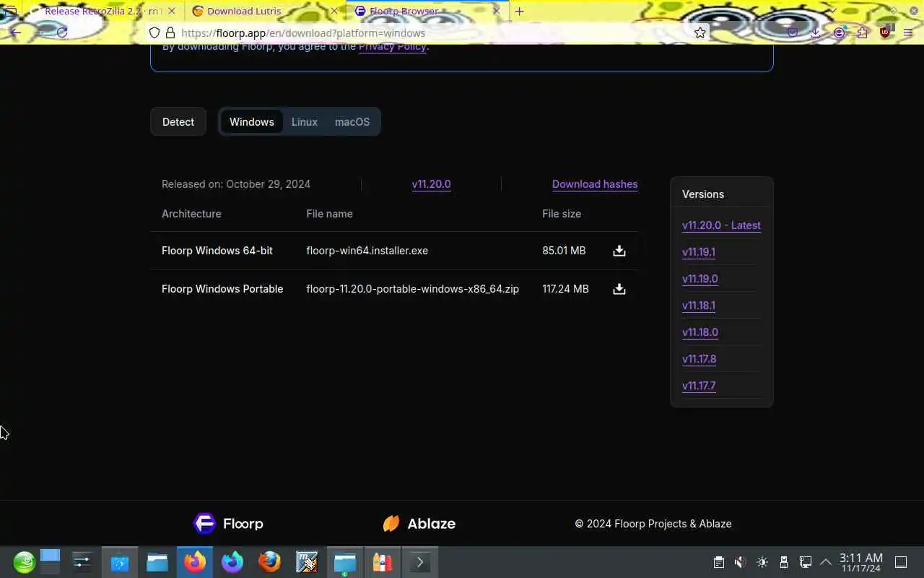Open the Pocket-style purple toolbar icon
924x578 pixels.
(x=793, y=33)
